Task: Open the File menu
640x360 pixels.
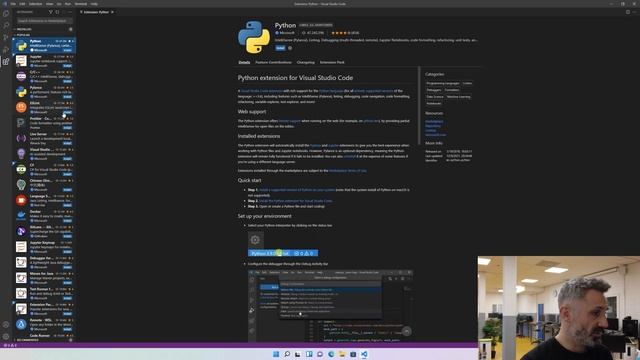Action: [x=13, y=4]
